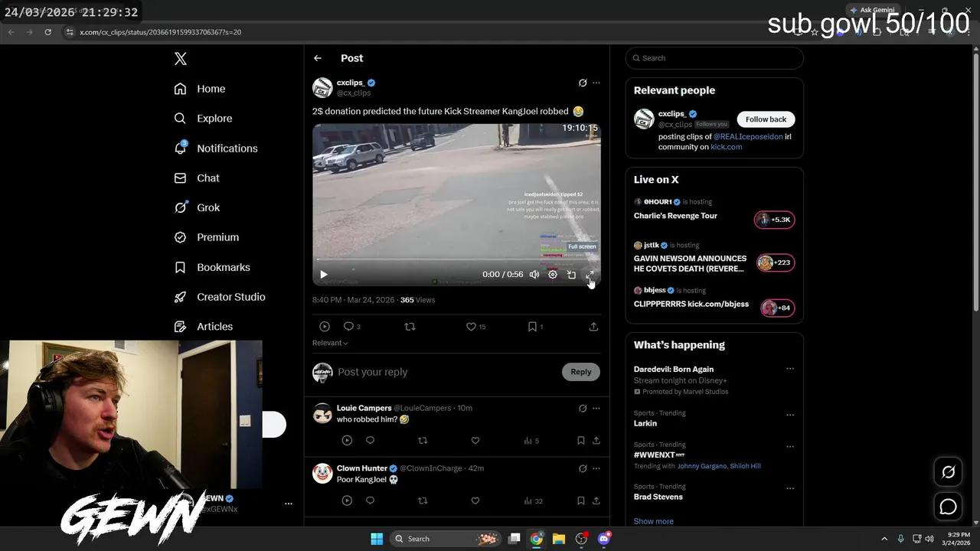Image resolution: width=980 pixels, height=551 pixels.
Task: Click the browser address bar URL
Action: coord(161,32)
